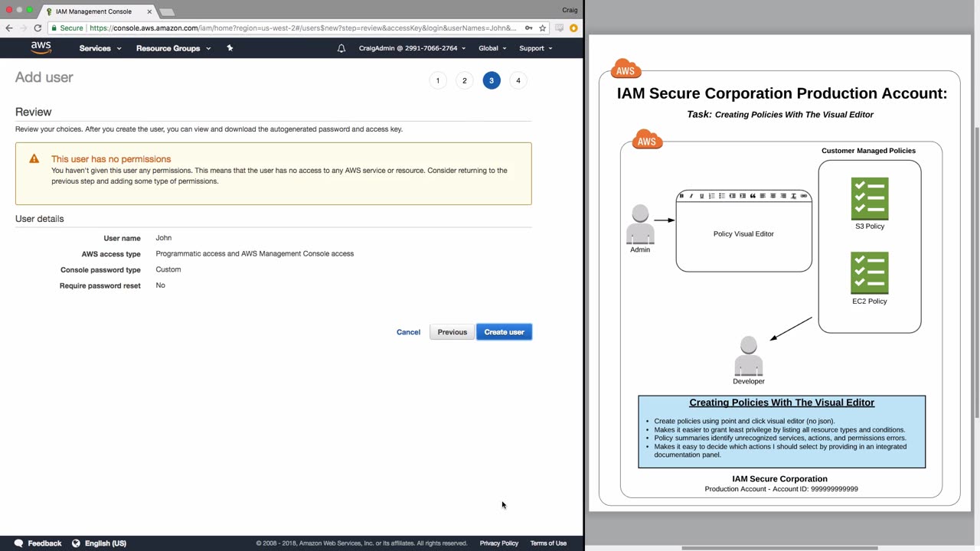Click the gray extension icon beside the bookmark star

tap(560, 28)
